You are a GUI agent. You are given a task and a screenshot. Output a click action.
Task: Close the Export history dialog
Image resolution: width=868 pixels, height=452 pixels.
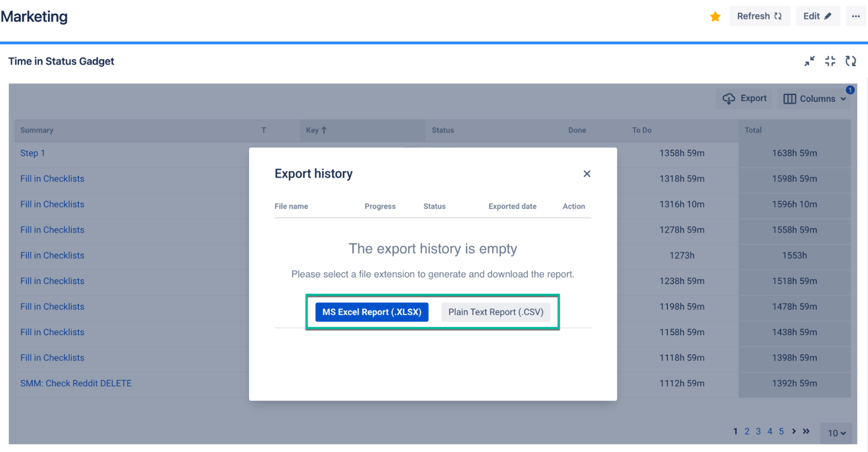click(587, 174)
